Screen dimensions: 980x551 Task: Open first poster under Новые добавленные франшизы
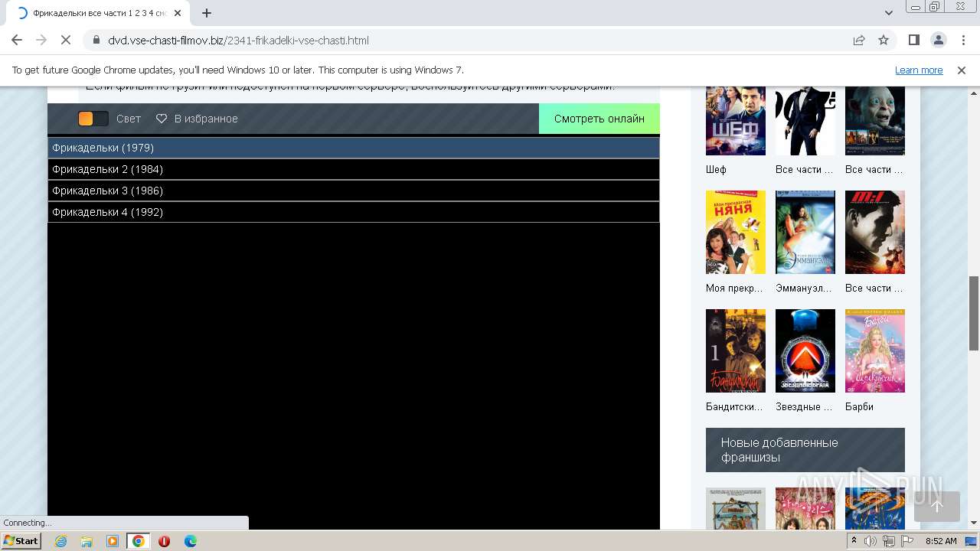coord(736,508)
